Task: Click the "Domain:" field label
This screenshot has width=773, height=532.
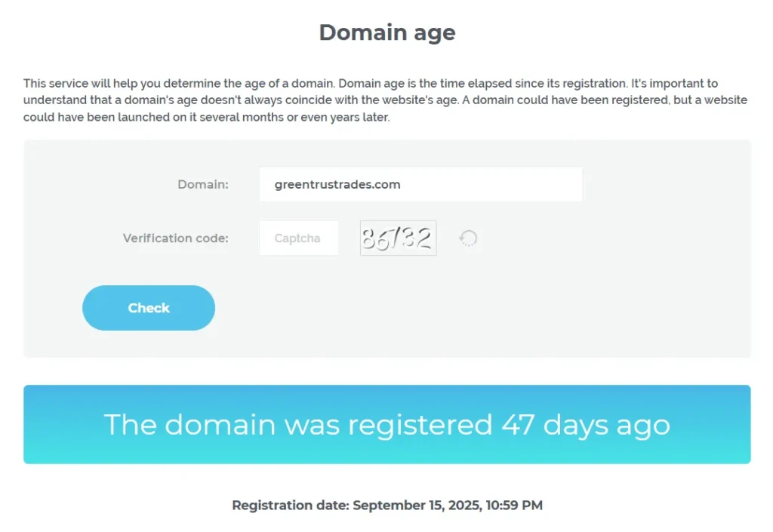Action: pos(203,184)
